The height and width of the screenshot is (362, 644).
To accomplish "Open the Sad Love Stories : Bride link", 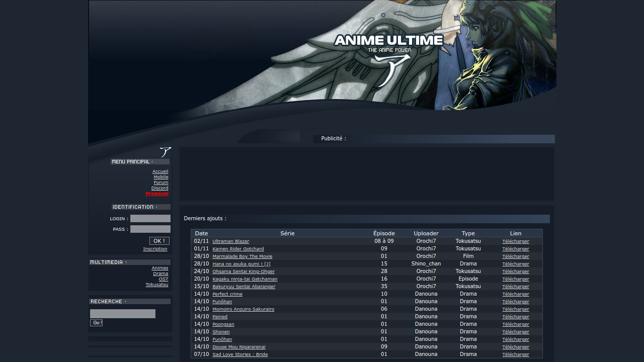I will tap(240, 354).
